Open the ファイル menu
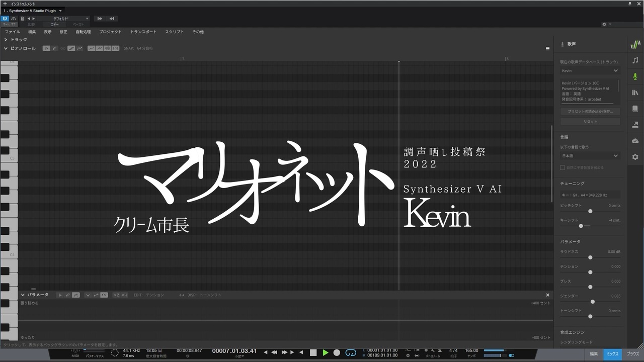The height and width of the screenshot is (362, 644). coord(13,32)
